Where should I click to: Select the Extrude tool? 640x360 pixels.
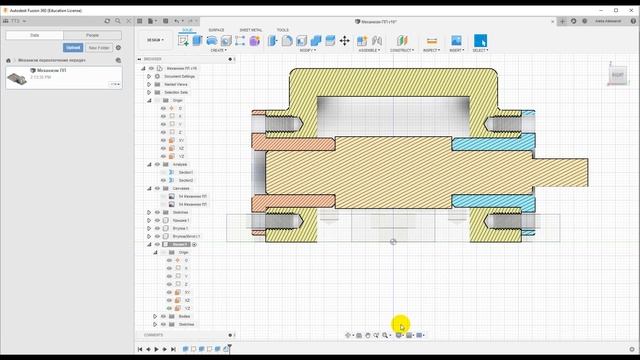(x=198, y=40)
